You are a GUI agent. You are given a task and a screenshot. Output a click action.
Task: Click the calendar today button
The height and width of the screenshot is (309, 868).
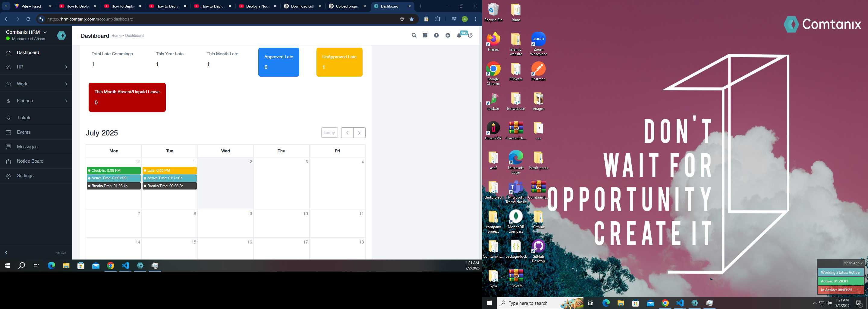coord(329,132)
